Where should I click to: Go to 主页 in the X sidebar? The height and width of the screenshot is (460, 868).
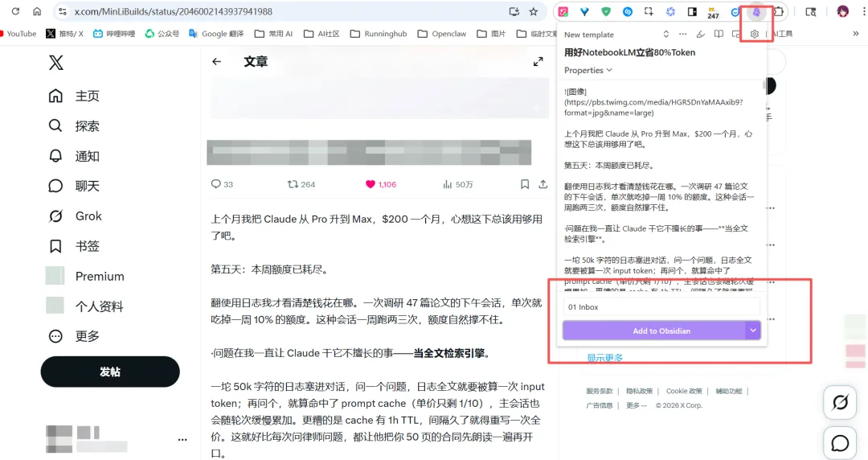click(x=74, y=96)
